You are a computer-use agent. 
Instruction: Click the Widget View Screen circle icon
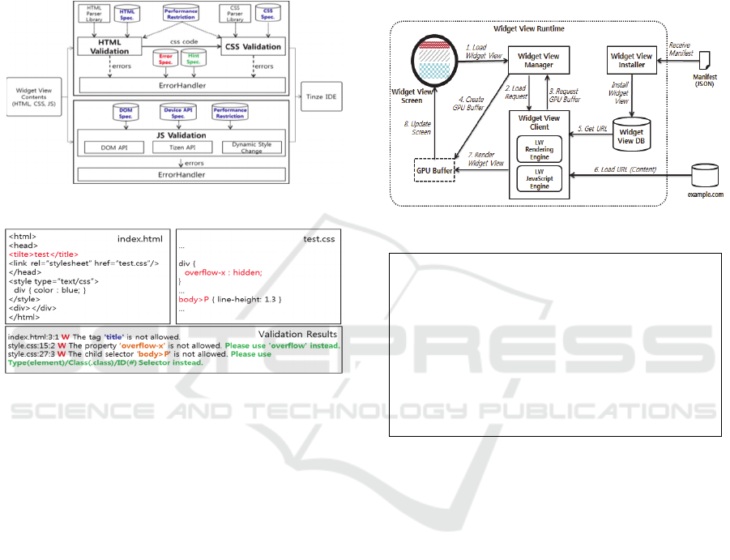click(438, 60)
